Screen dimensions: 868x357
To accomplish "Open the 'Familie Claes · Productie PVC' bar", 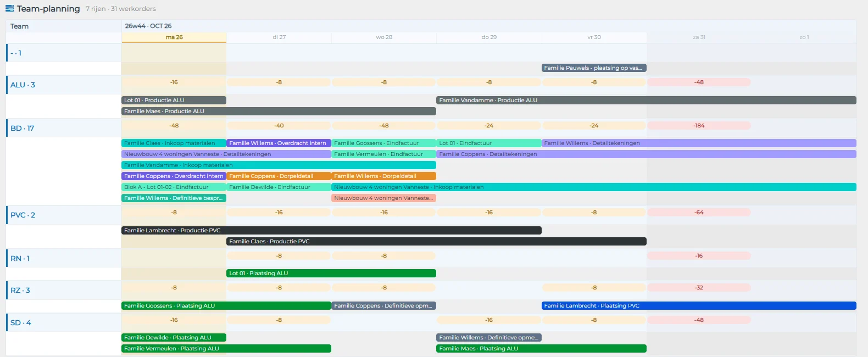I will (x=436, y=242).
